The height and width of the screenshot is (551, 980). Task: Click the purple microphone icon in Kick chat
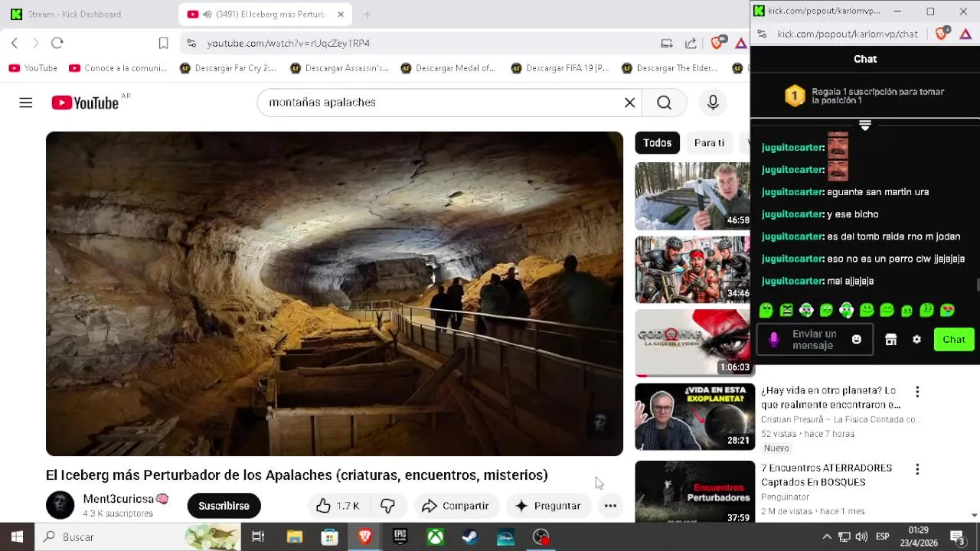pyautogui.click(x=774, y=340)
